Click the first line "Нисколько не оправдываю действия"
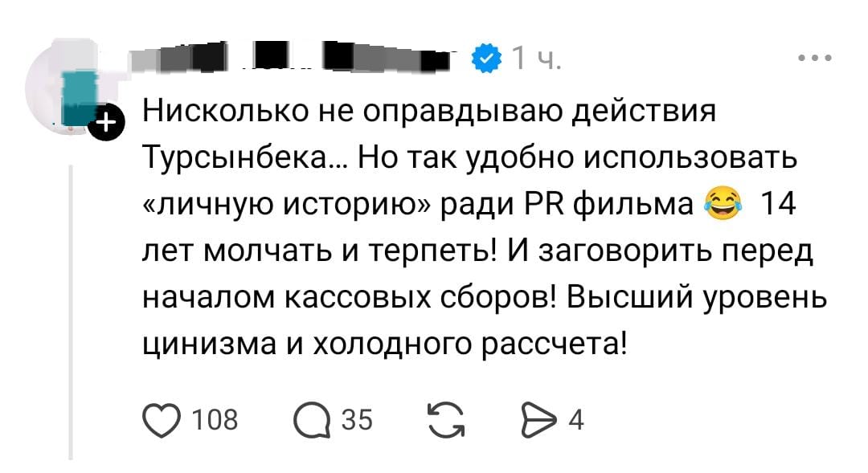868x473 pixels. (x=428, y=112)
